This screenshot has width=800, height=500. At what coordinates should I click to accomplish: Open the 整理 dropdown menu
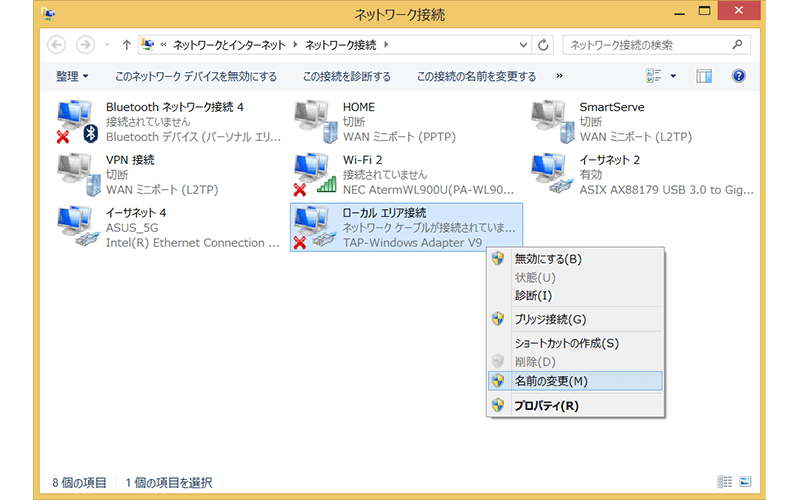coord(72,76)
